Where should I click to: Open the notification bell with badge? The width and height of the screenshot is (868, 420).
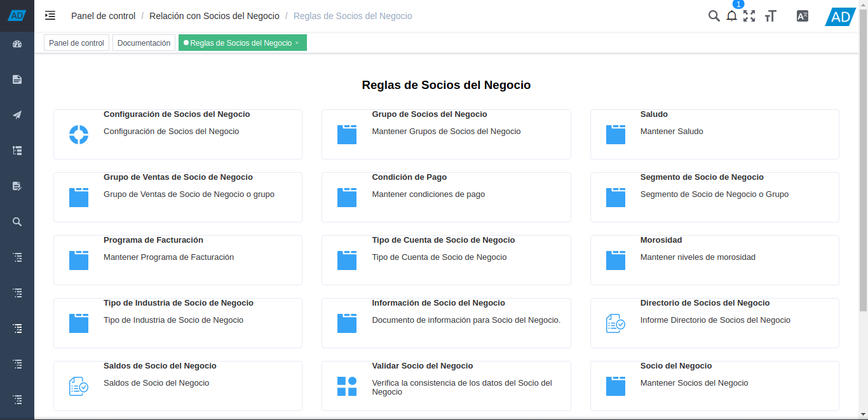[731, 16]
